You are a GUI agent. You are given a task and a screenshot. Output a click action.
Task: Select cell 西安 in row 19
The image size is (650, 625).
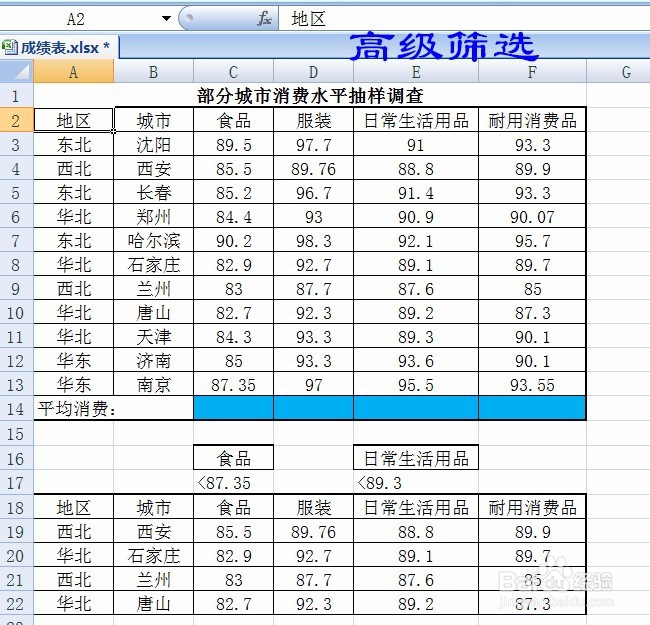pos(153,531)
